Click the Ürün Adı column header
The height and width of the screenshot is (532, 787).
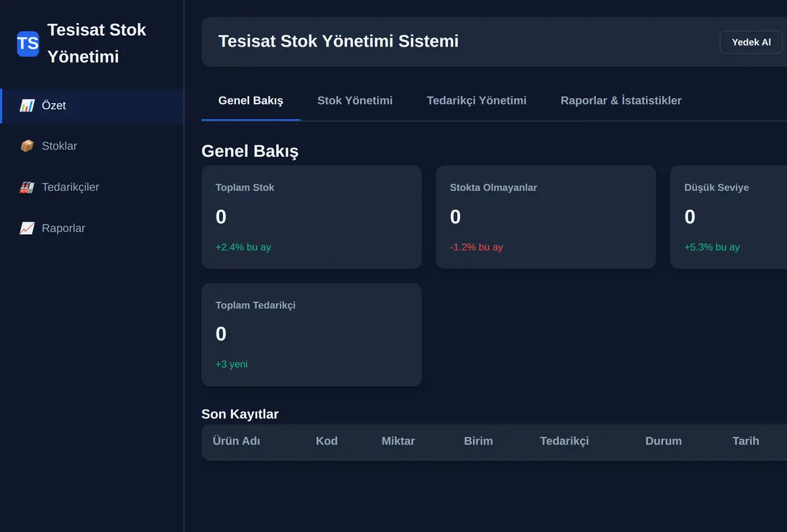pos(236,441)
